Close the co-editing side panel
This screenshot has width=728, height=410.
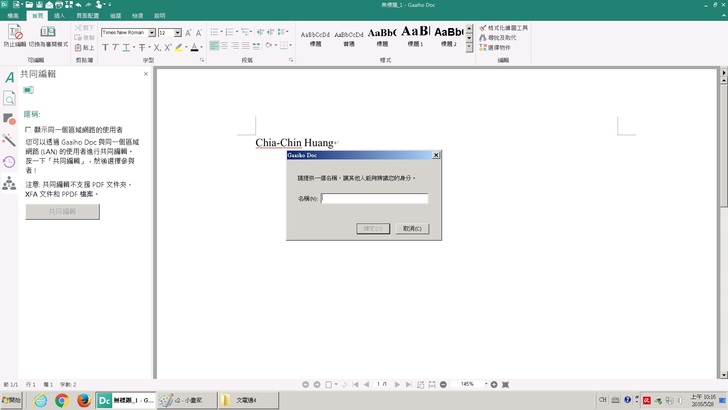(146, 74)
